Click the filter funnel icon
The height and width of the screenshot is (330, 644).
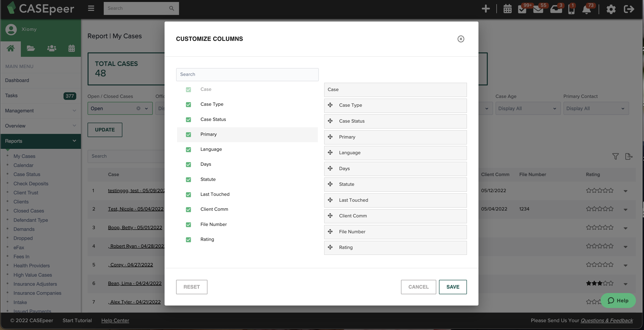(615, 156)
